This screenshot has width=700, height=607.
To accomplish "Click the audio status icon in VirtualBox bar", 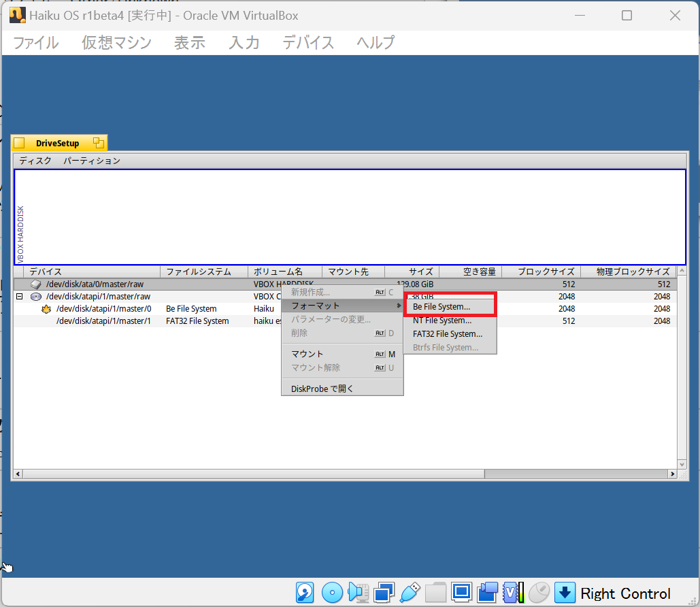I will click(x=358, y=593).
